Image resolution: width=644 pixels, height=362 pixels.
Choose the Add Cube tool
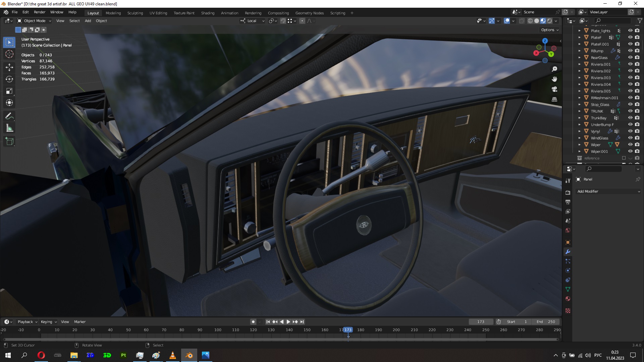click(x=9, y=141)
